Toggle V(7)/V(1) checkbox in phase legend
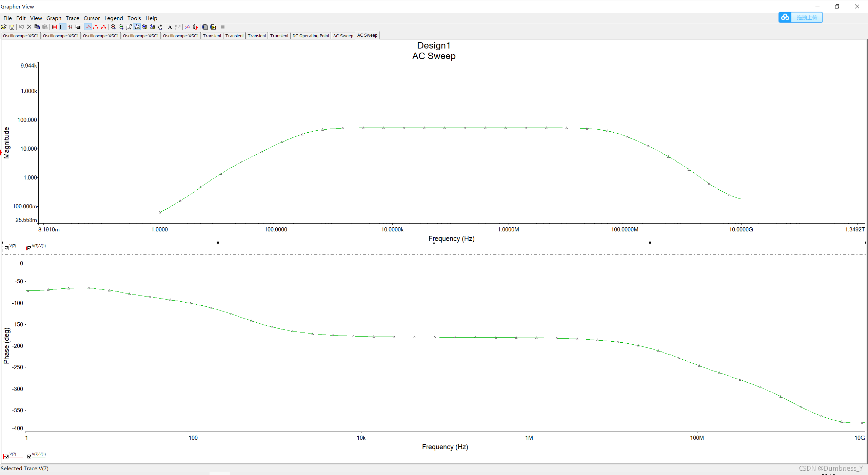868x475 pixels. pos(29,456)
